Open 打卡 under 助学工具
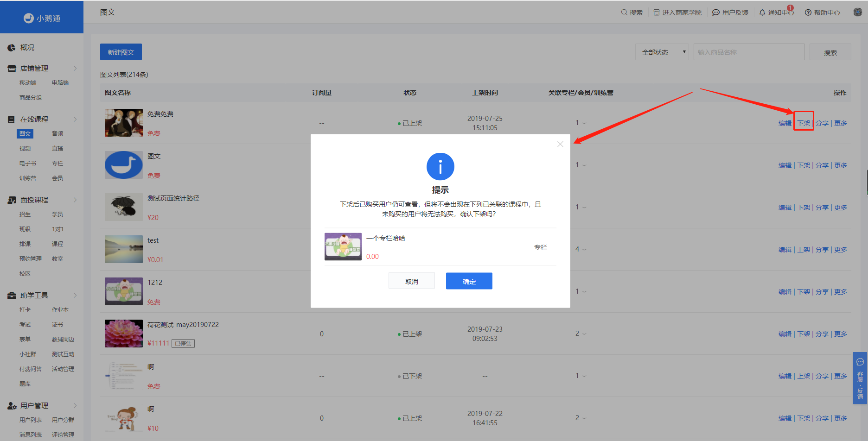 pyautogui.click(x=25, y=310)
